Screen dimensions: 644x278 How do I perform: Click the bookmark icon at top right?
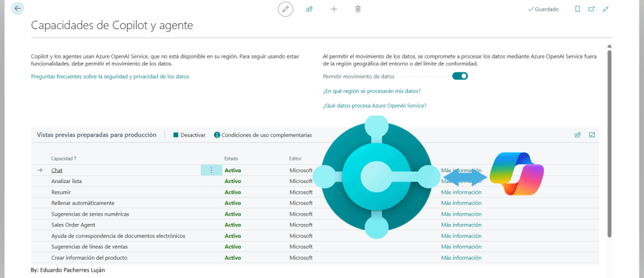click(x=577, y=9)
